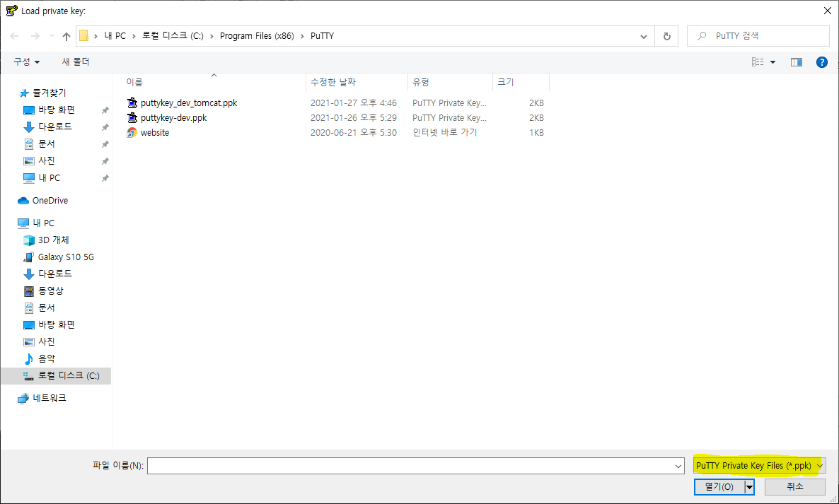Expand chevron after 내 PC in path

tap(134, 36)
